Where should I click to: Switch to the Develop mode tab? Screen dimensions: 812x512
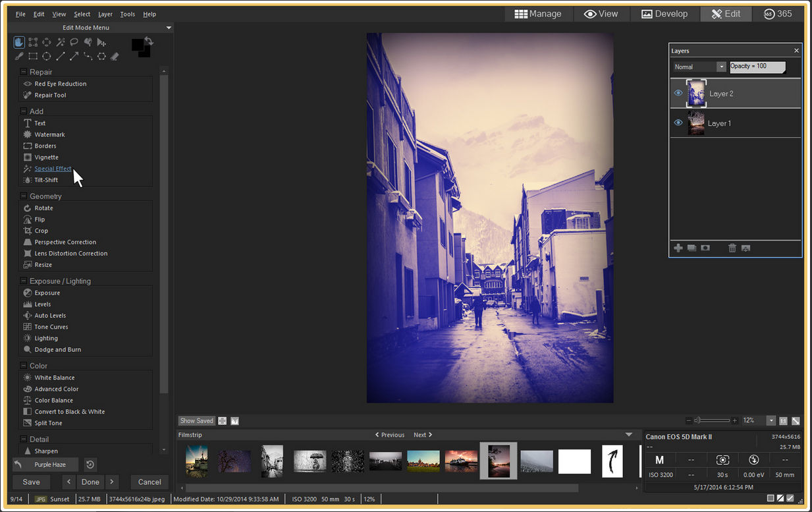(664, 14)
